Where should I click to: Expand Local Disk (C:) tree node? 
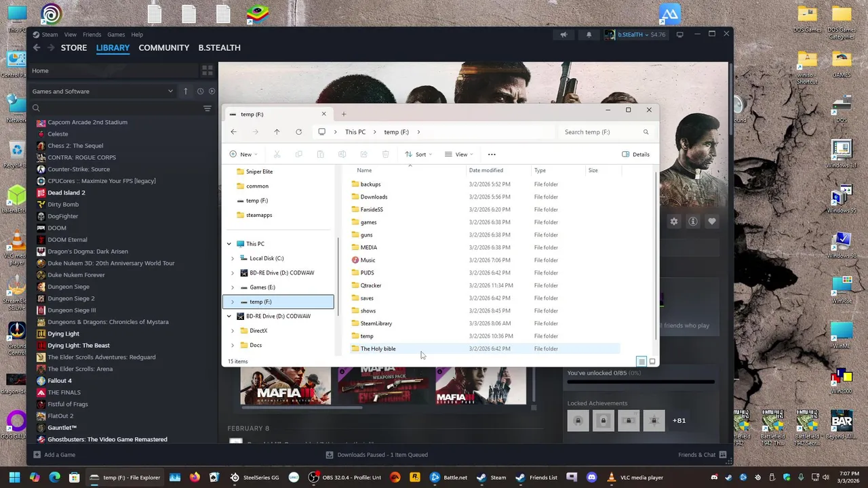coord(233,258)
